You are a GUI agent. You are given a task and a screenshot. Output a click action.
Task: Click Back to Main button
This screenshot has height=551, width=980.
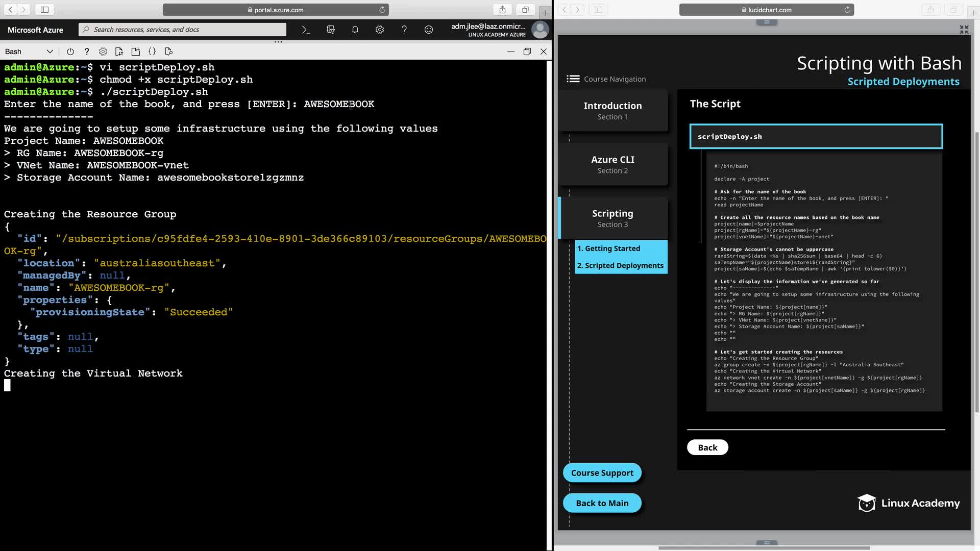[x=602, y=503]
